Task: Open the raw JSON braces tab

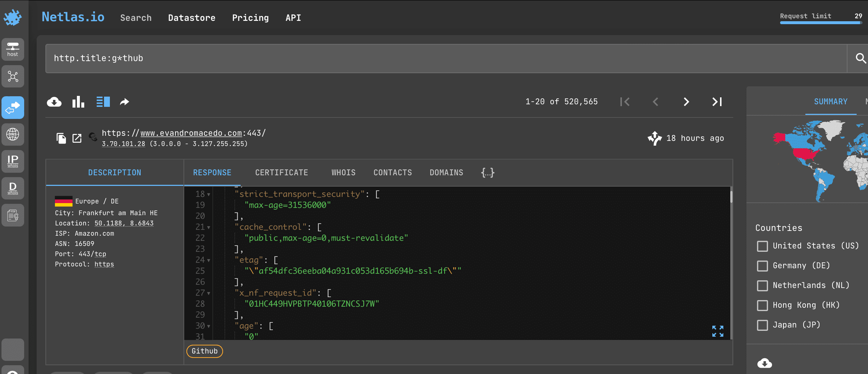Action: (488, 173)
